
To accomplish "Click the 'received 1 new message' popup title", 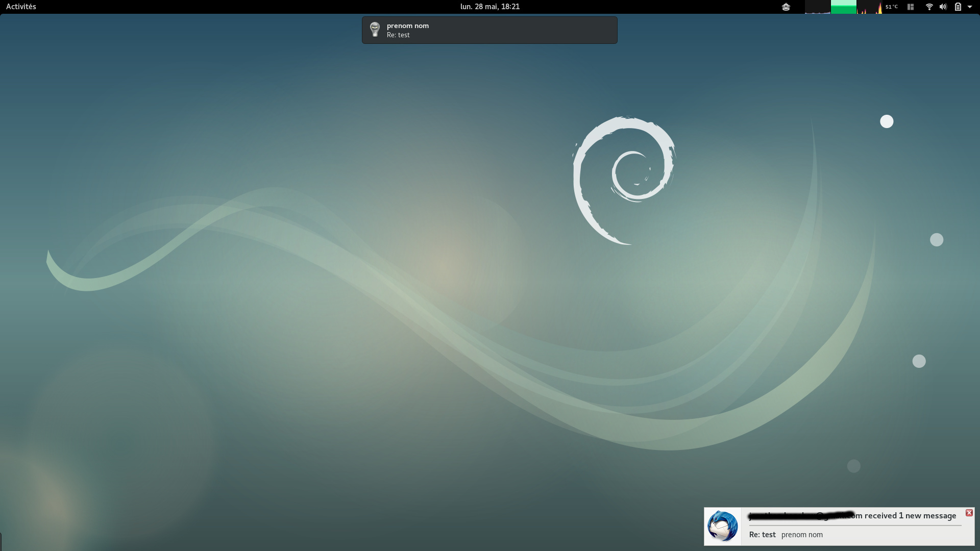I will click(910, 516).
